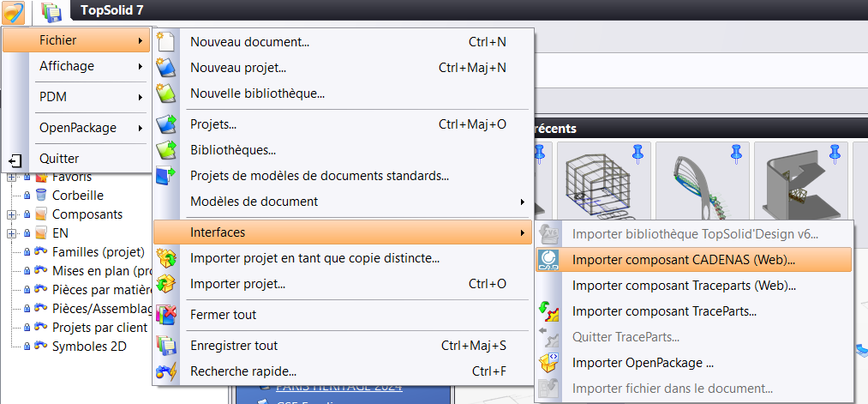Choose Importer projet en tant que copie distincte
Screen dimensions: 868x404
(x=343, y=258)
